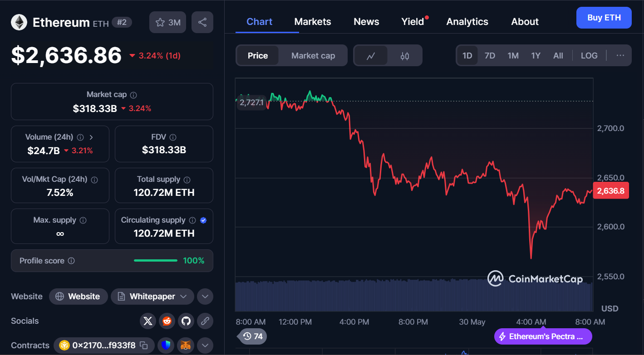Click the Vol/Mkt Cap info icon

[x=94, y=180]
